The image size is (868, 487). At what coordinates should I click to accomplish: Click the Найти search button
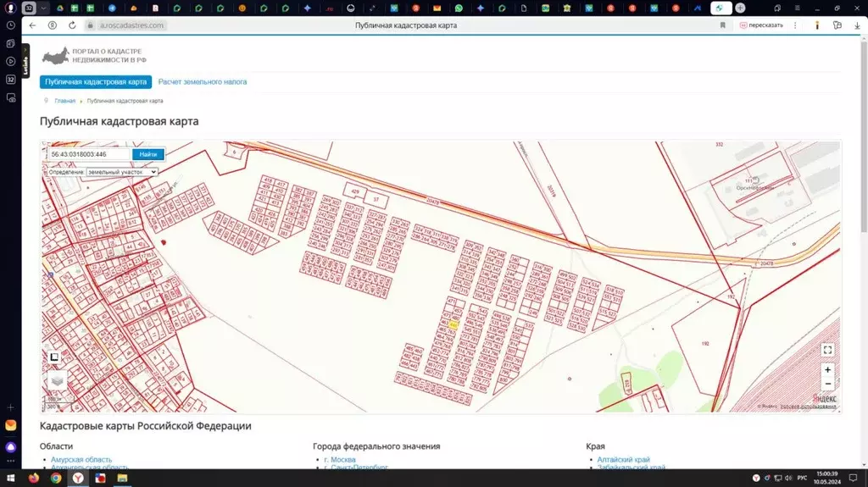(x=147, y=154)
